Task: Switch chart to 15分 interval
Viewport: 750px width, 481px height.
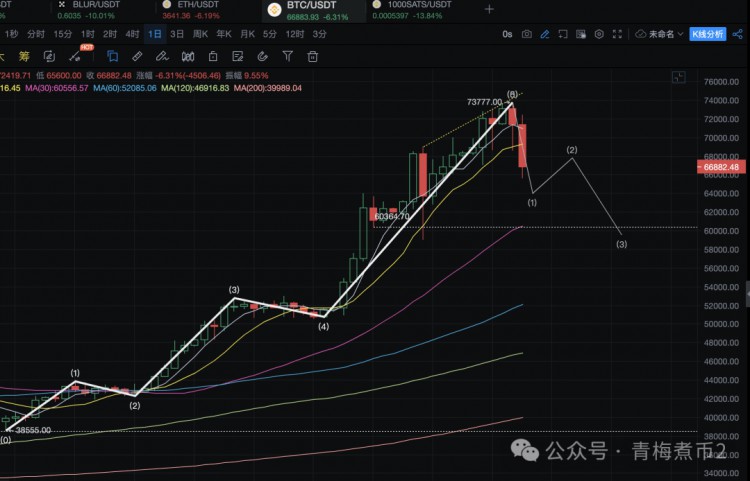Action: 63,34
